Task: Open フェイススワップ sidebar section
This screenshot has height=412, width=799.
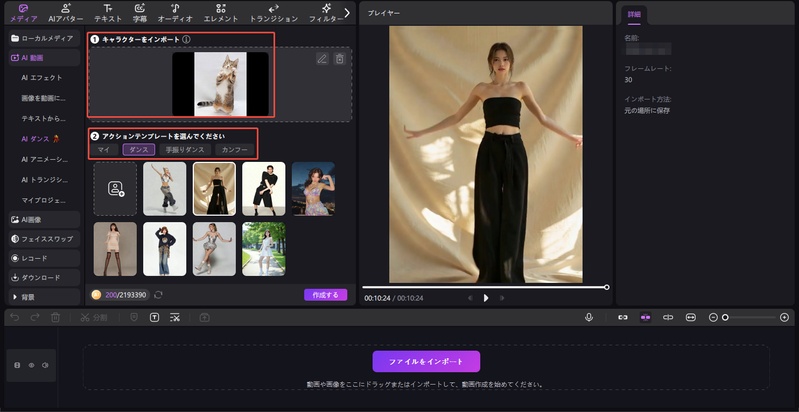Action: [x=44, y=239]
